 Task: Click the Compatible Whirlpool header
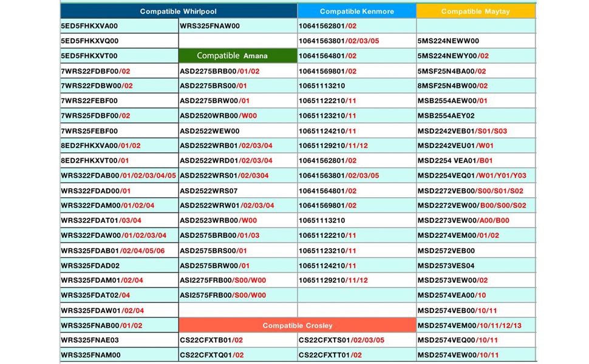coord(179,12)
